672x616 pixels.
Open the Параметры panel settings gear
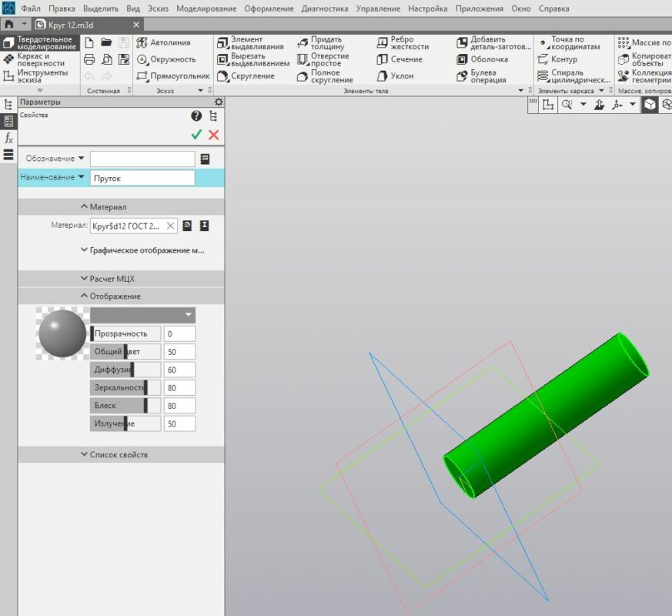[219, 102]
